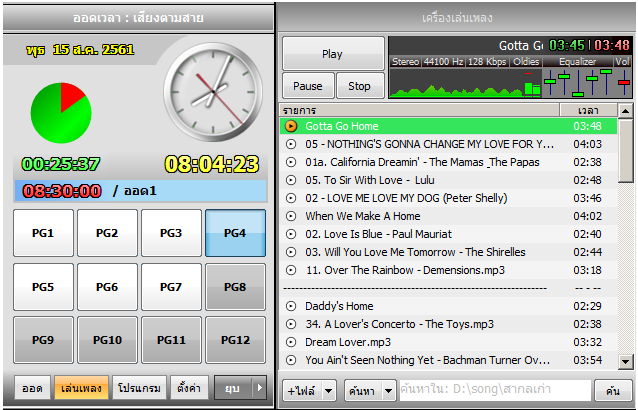638x410 pixels.
Task: Click the track icon beside Love Is Blue
Action: [x=291, y=234]
